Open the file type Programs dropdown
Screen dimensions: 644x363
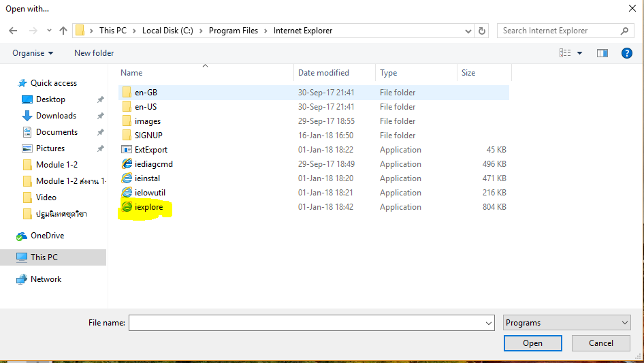point(567,323)
